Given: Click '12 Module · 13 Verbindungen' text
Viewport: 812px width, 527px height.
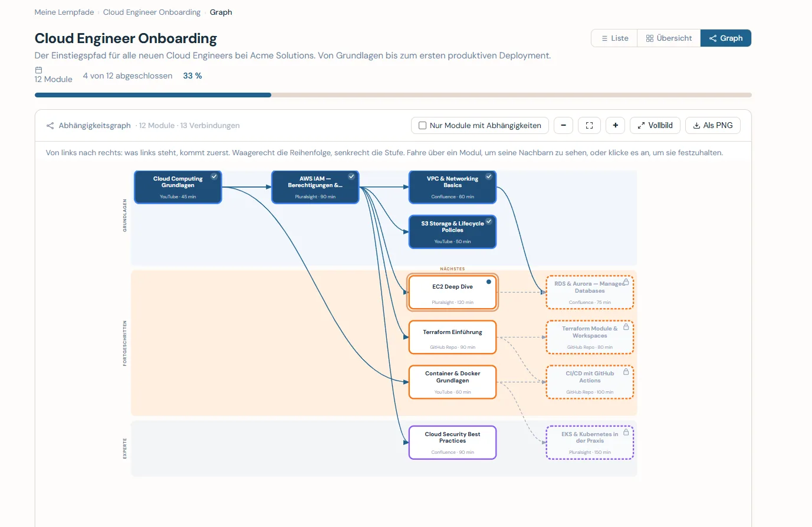Looking at the screenshot, I should (x=189, y=126).
